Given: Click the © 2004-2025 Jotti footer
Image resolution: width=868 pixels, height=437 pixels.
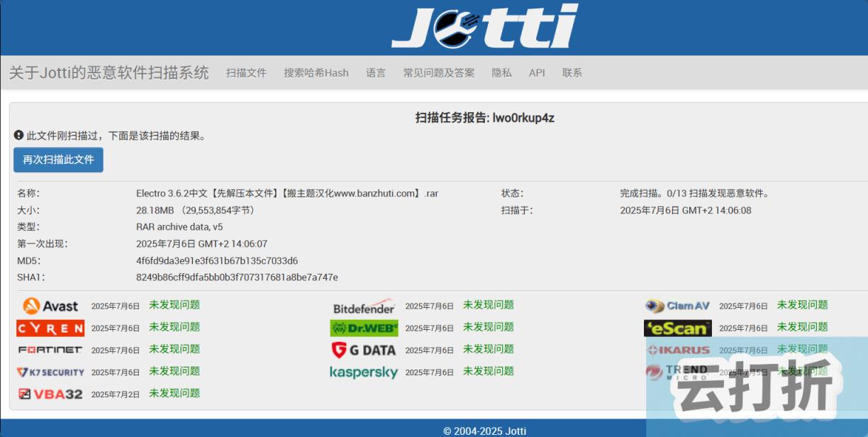Looking at the screenshot, I should pyautogui.click(x=485, y=431).
